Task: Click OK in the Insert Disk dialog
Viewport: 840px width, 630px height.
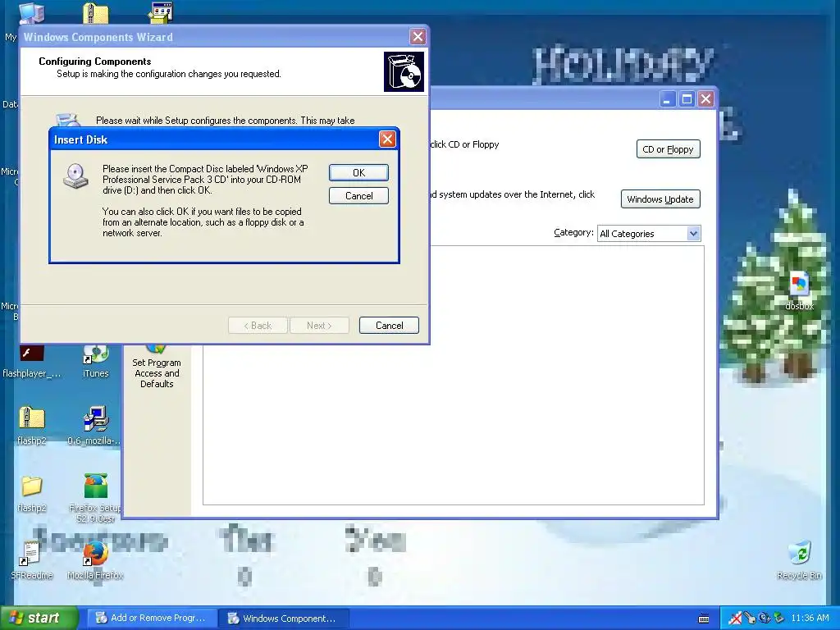Action: pos(358,172)
